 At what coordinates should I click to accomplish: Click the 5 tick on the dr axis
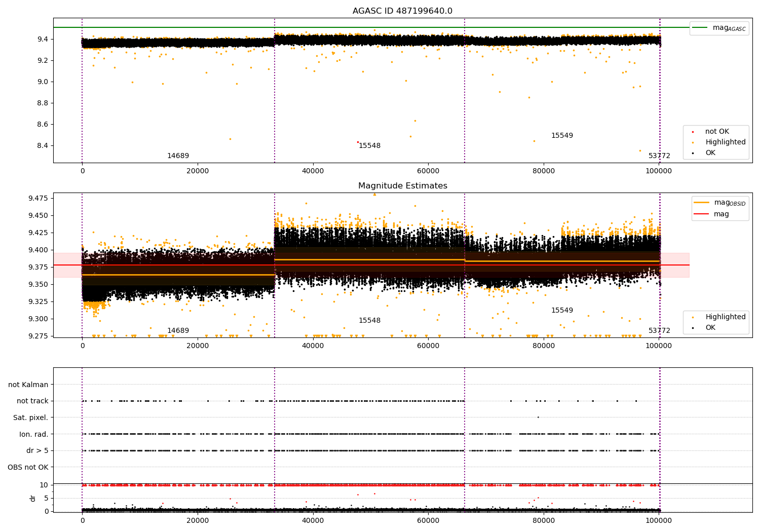46,498
